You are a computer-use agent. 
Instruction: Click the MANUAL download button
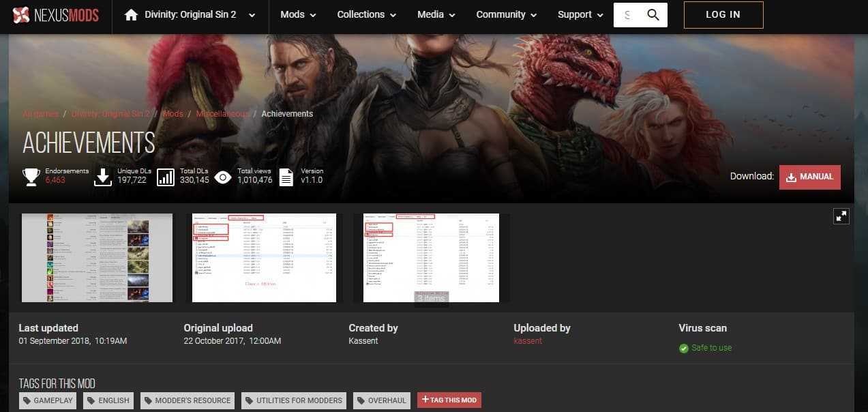(x=809, y=177)
